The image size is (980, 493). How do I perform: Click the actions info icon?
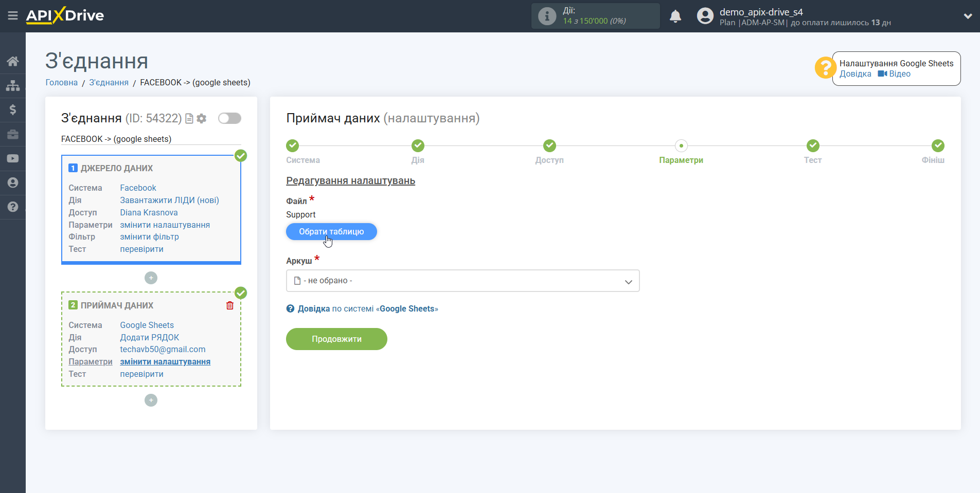click(x=547, y=16)
